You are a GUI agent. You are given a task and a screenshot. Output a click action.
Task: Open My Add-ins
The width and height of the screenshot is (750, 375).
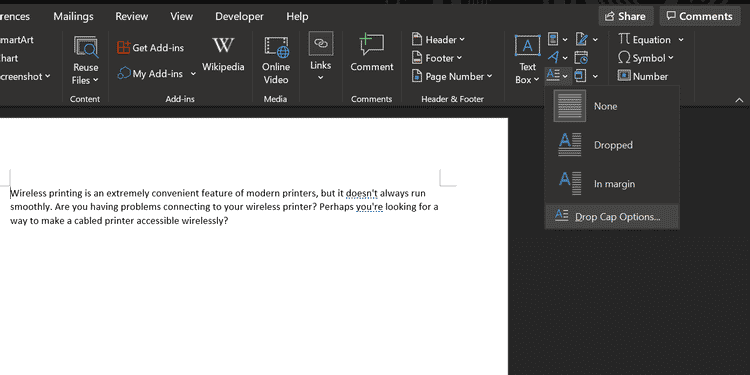point(150,74)
